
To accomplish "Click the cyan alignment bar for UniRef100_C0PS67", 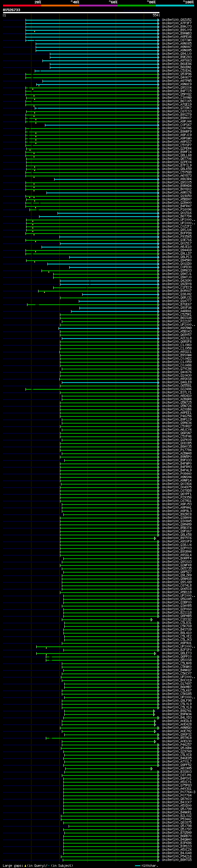I will click(x=102, y=125).
